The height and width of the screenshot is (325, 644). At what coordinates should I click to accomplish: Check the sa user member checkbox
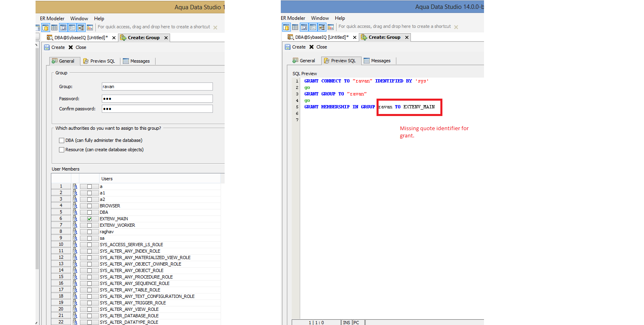pos(89,238)
